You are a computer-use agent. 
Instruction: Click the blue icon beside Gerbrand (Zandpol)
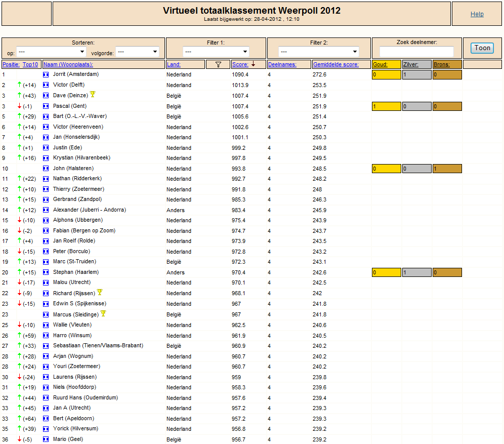(x=46, y=199)
